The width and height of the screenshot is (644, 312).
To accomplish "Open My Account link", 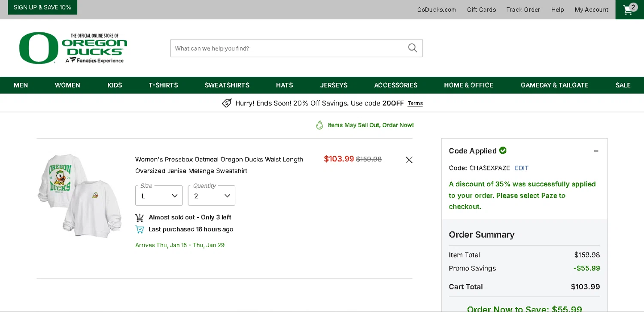I will [x=592, y=9].
